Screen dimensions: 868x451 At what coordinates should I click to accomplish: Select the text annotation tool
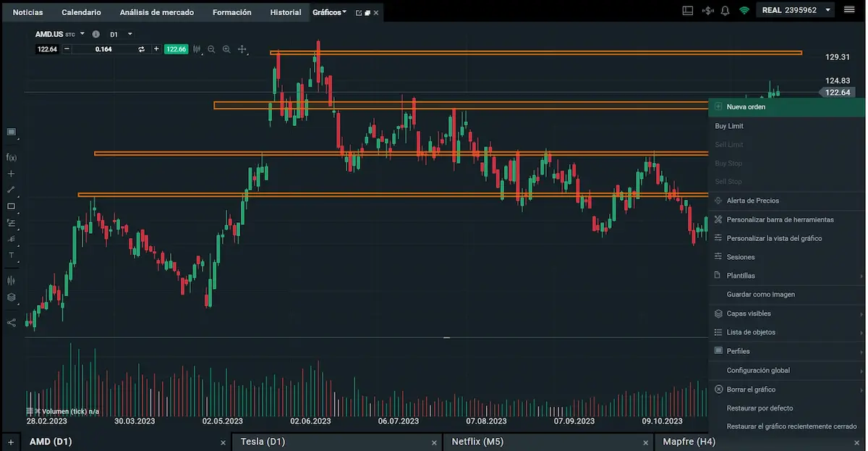pos(11,255)
